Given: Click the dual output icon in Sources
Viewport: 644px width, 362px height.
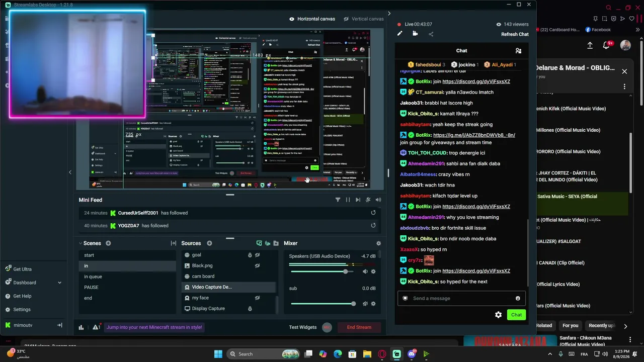Looking at the screenshot, I should [259, 243].
